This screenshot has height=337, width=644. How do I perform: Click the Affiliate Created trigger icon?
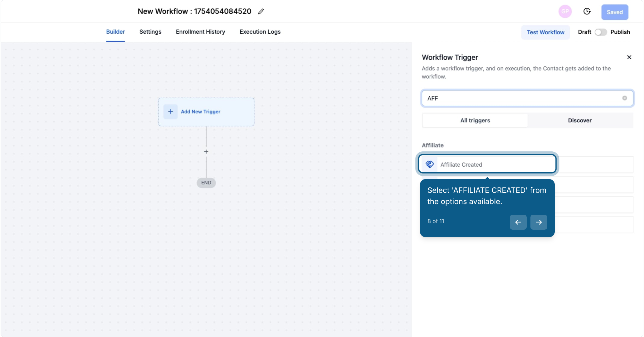[430, 164]
